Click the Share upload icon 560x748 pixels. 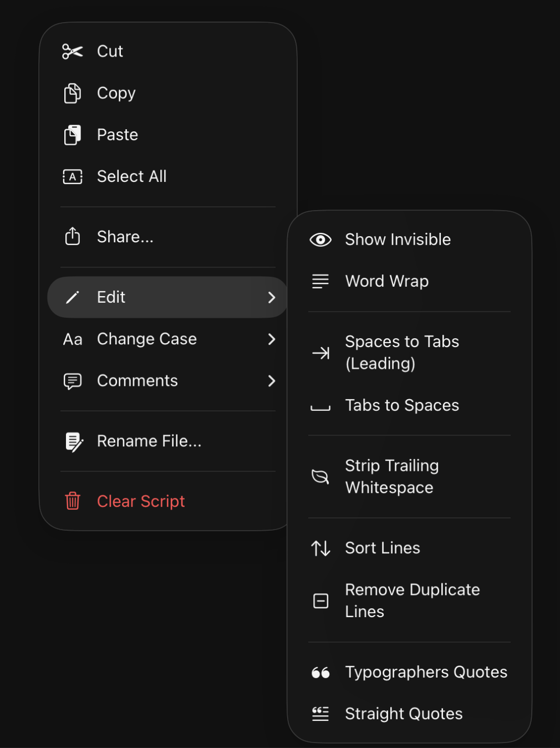click(73, 236)
